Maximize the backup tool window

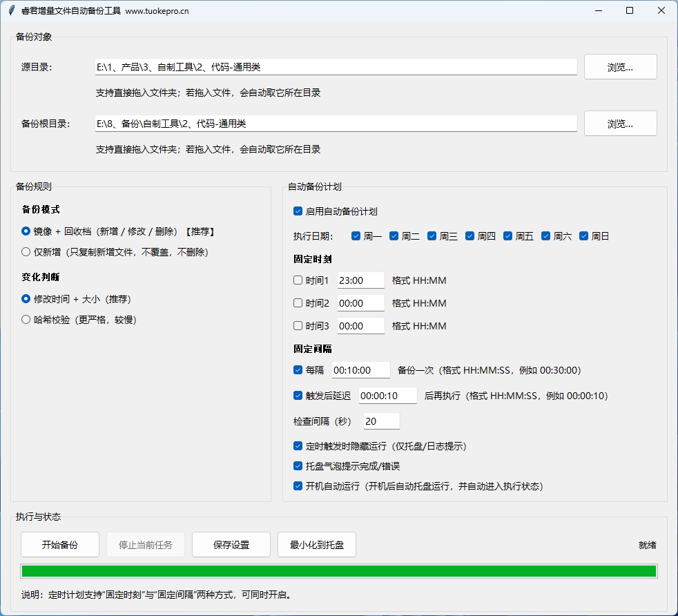[630, 10]
